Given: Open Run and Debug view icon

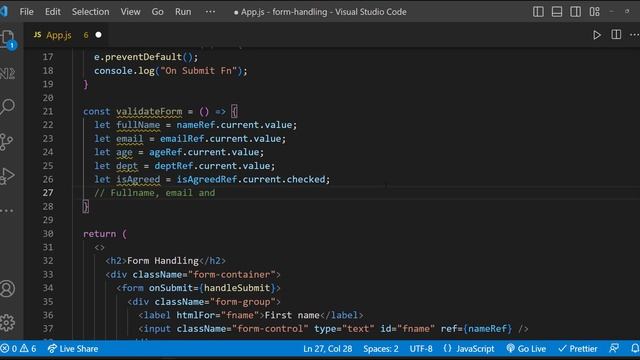Looking at the screenshot, I should [x=7, y=176].
